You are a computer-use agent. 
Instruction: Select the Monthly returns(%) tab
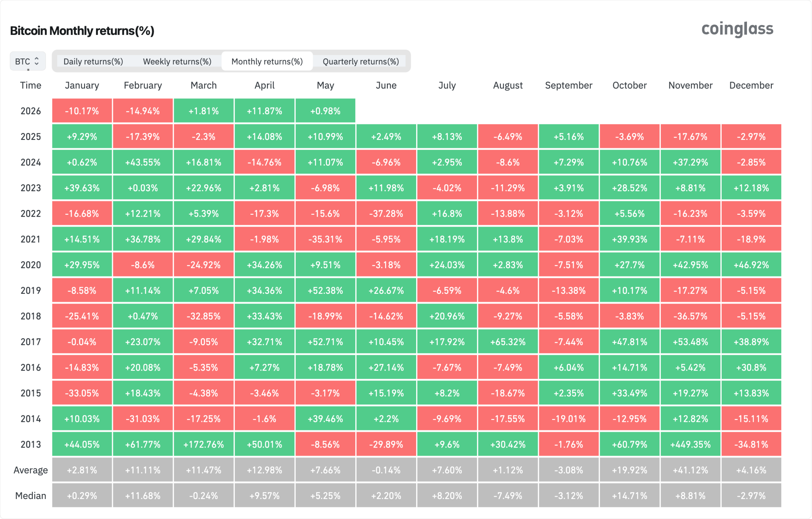pos(267,61)
